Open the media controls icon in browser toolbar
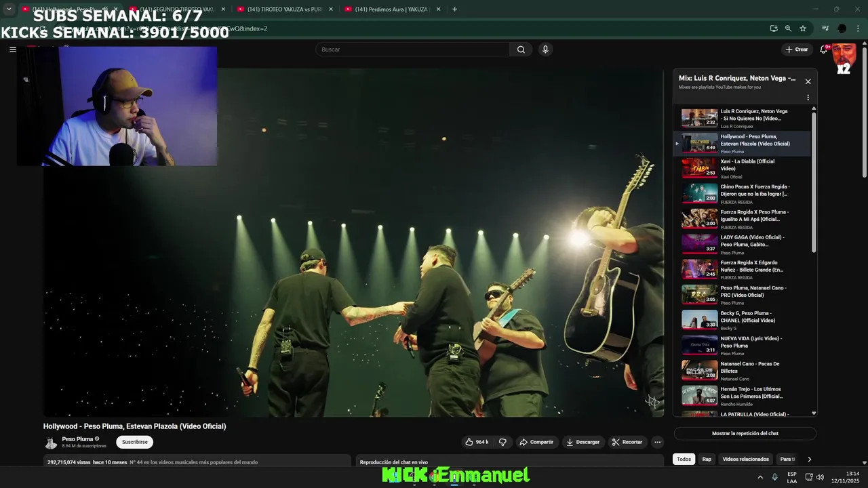This screenshot has height=488, width=868. [x=825, y=28]
